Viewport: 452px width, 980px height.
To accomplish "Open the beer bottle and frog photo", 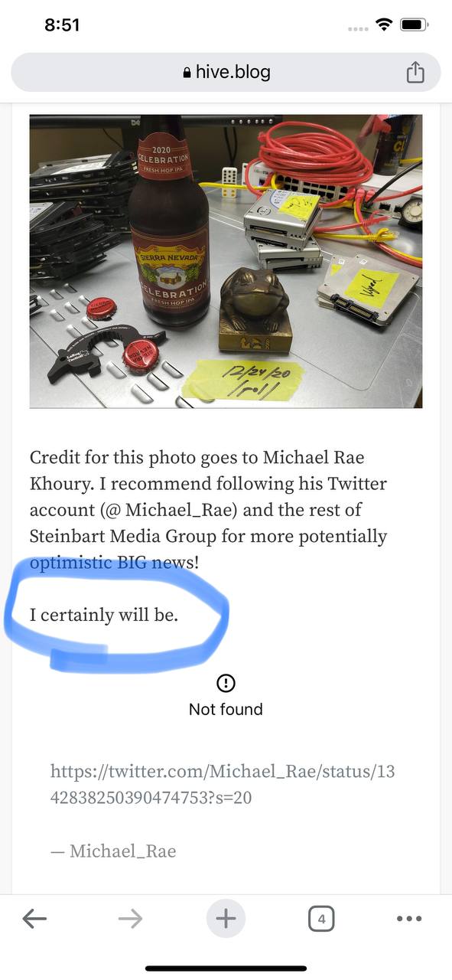I will coord(226,261).
